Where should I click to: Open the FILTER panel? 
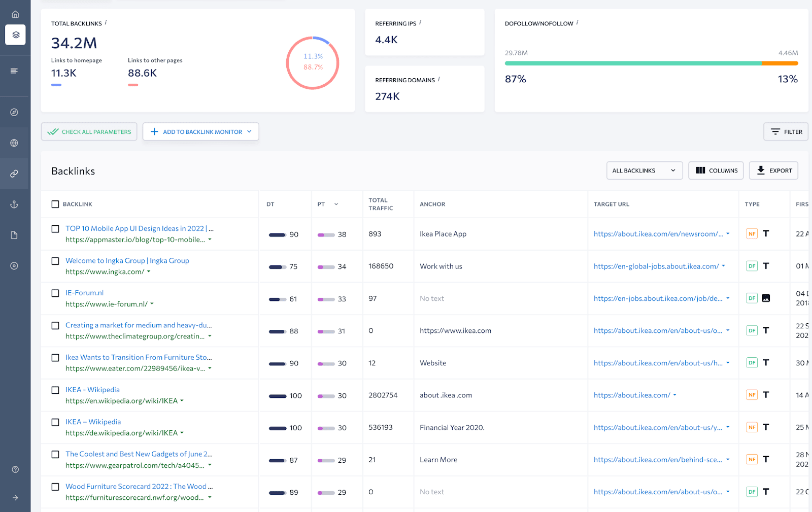tap(786, 131)
